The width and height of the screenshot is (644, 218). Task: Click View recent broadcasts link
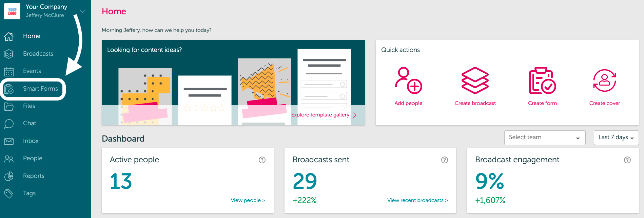pos(417,200)
